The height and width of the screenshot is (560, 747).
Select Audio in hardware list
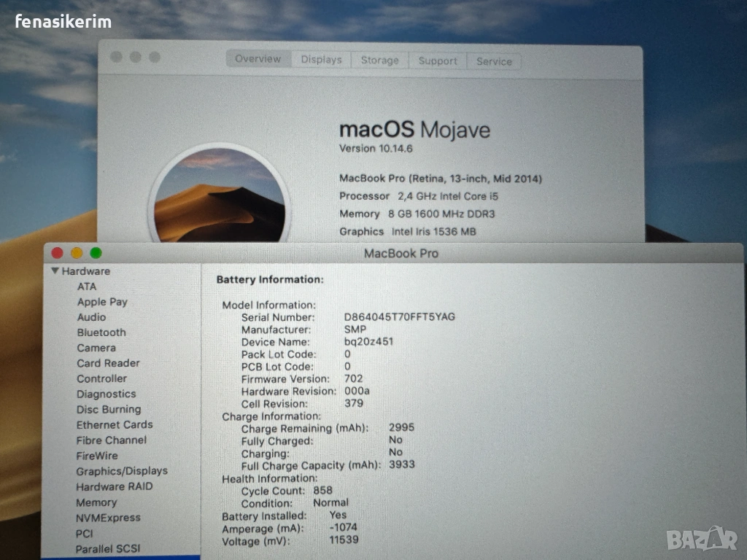(x=91, y=317)
